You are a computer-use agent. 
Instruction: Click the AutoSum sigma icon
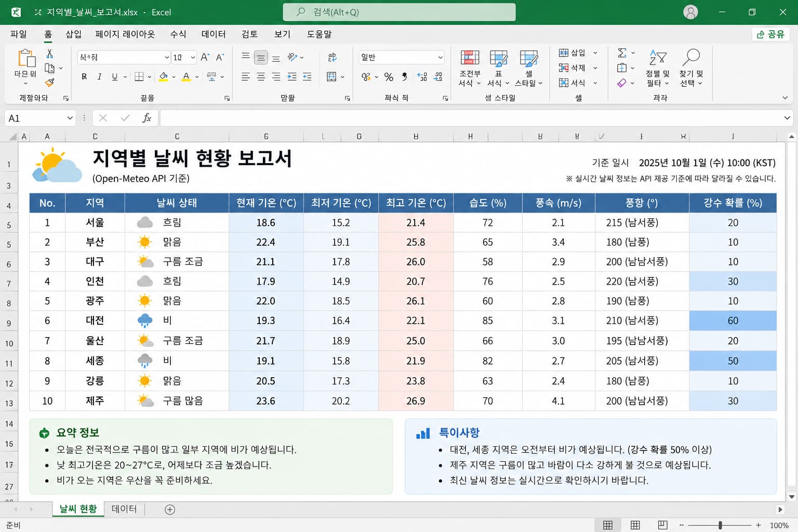click(622, 53)
